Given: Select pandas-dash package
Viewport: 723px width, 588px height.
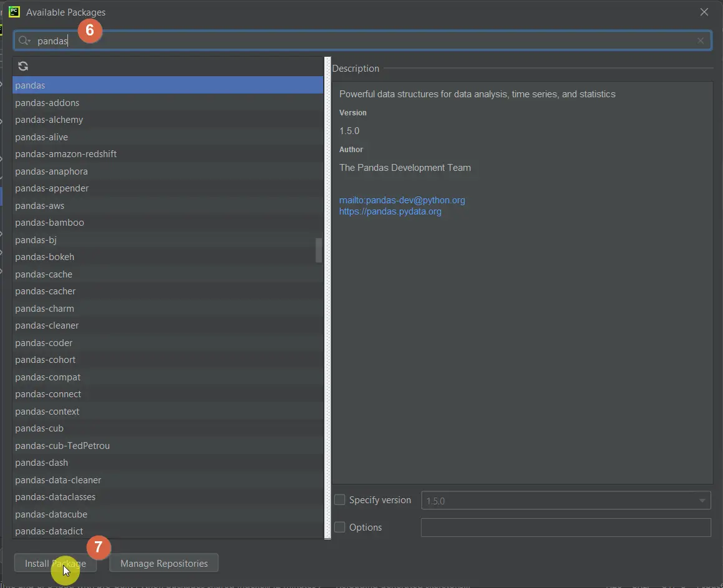Looking at the screenshot, I should (168, 463).
